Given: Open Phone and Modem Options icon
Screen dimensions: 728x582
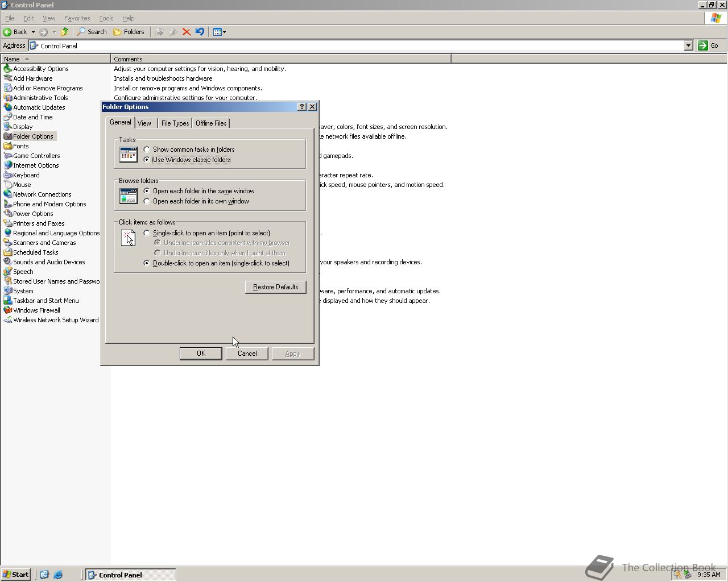Looking at the screenshot, I should 8,204.
